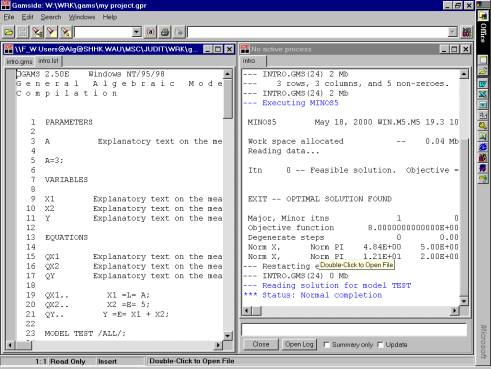Click the '--- Executing MINOS5' log line

pos(291,103)
